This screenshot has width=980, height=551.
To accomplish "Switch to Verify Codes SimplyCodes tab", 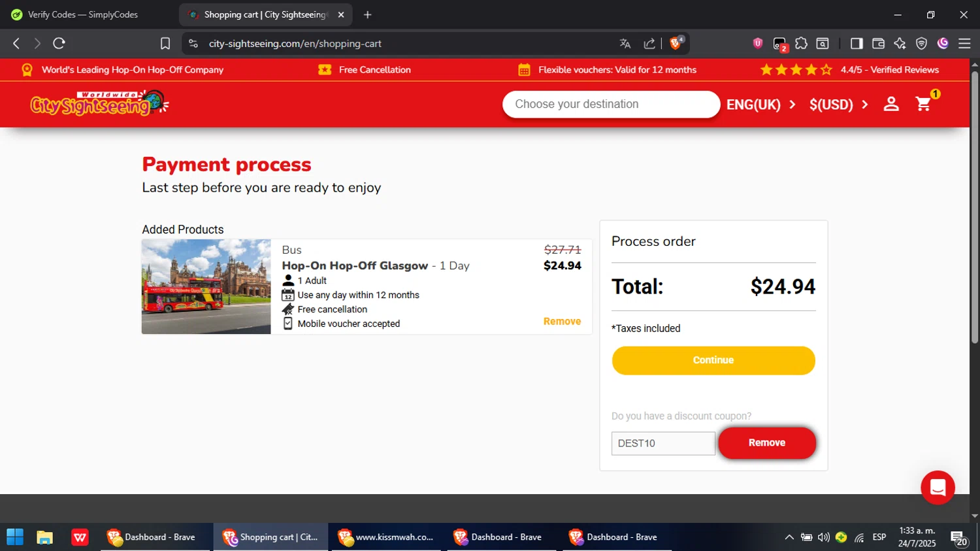I will tap(83, 14).
